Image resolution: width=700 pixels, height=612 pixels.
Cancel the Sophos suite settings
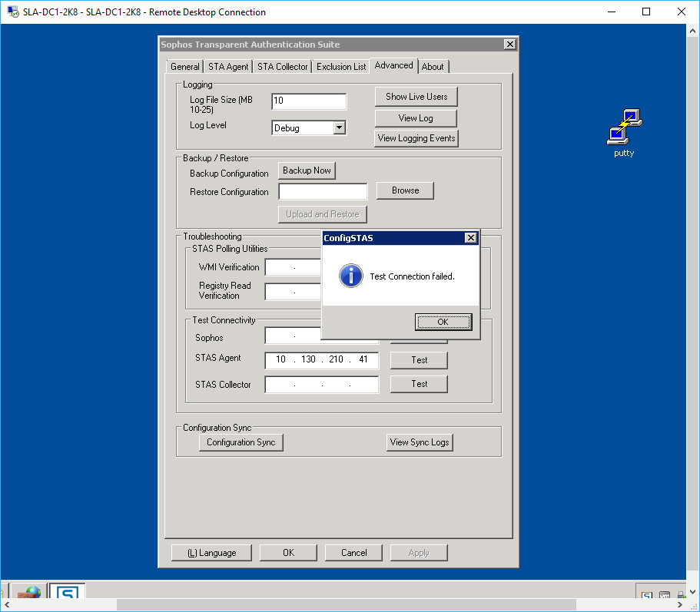point(353,553)
